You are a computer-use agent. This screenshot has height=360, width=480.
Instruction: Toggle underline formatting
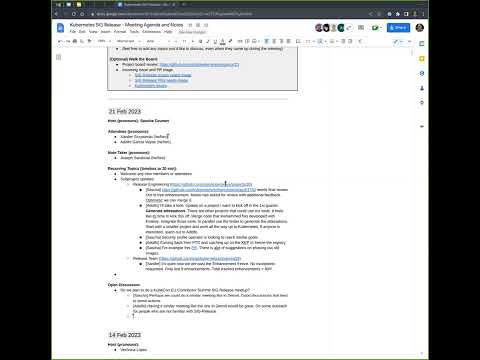coord(215,41)
